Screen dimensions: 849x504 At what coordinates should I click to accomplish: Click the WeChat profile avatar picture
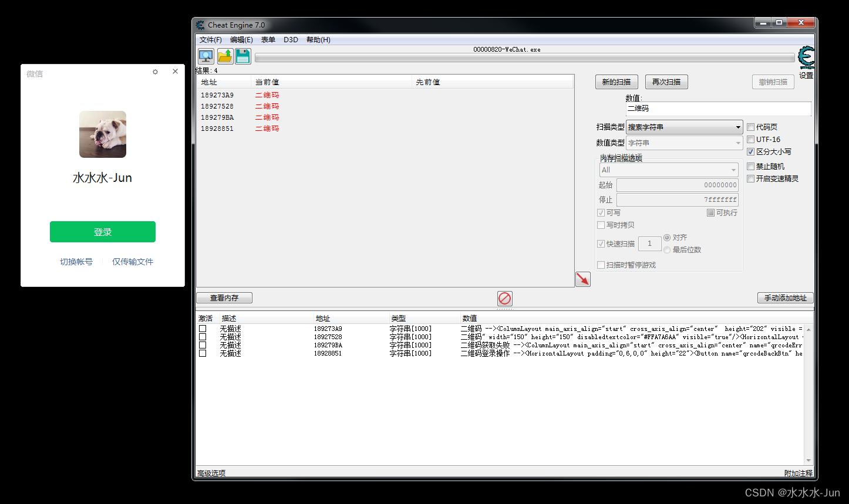[103, 134]
